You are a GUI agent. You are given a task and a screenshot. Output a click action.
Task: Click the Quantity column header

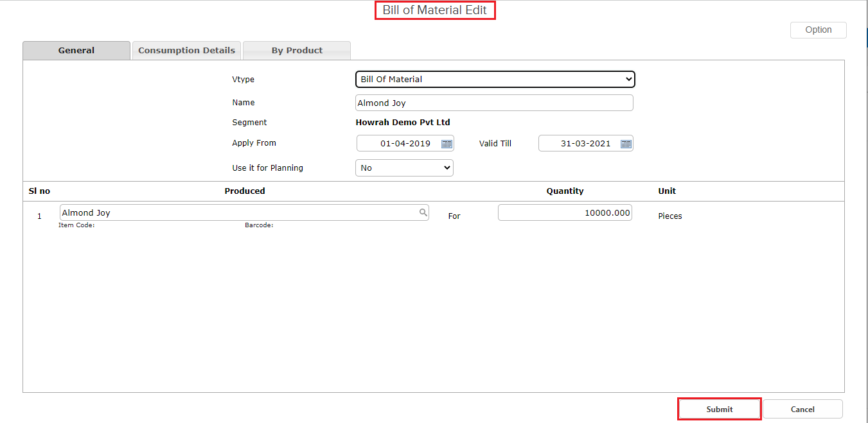[x=565, y=191]
